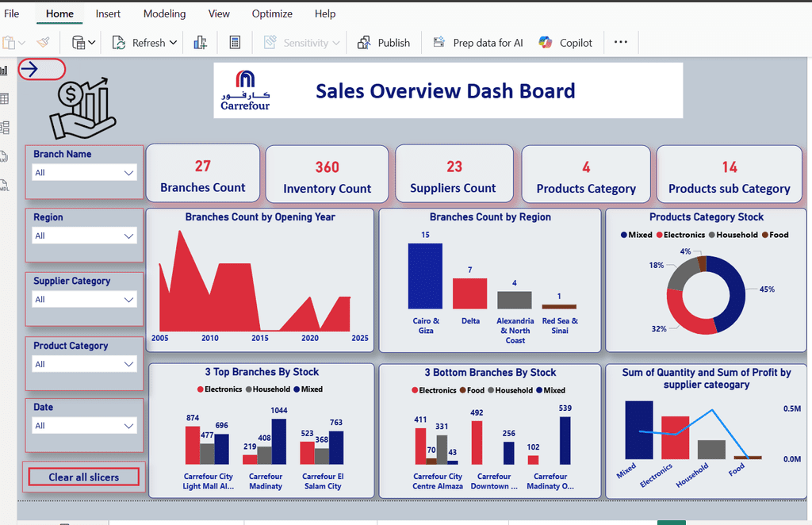This screenshot has width=812, height=525.
Task: Click the Refresh icon in the ribbon
Action: [x=119, y=43]
